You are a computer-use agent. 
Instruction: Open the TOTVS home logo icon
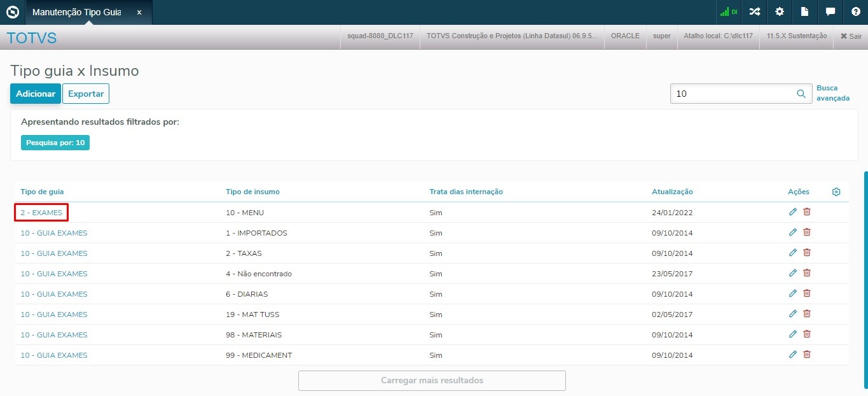point(12,12)
